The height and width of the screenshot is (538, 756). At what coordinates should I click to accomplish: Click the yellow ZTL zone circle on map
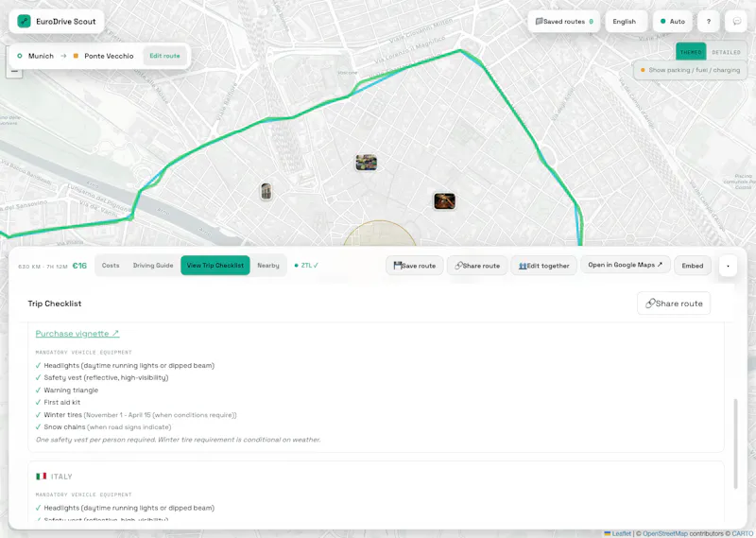[x=380, y=234]
